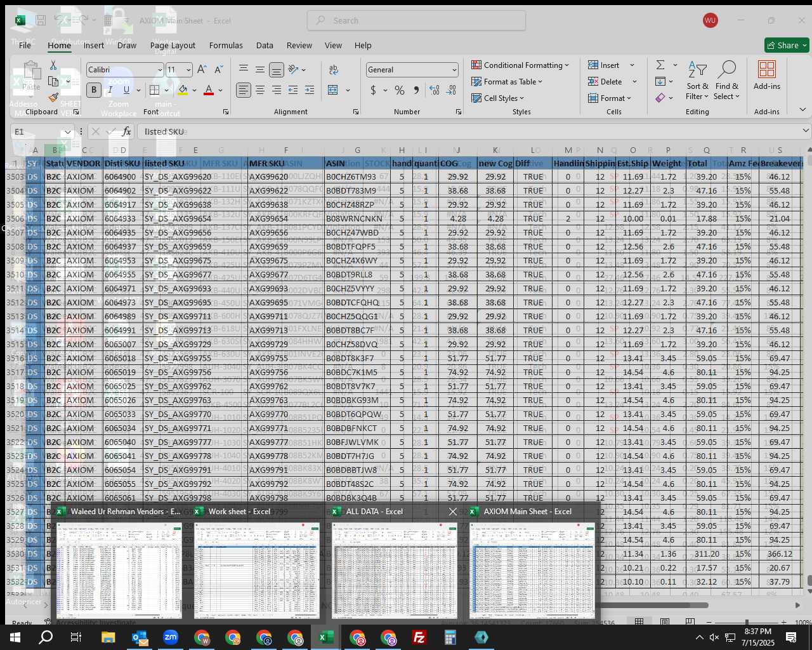Click the Merge & Center icon
This screenshot has width=812, height=650.
pos(333,90)
